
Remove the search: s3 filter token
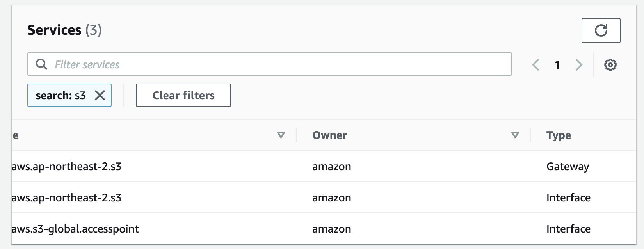coord(100,95)
